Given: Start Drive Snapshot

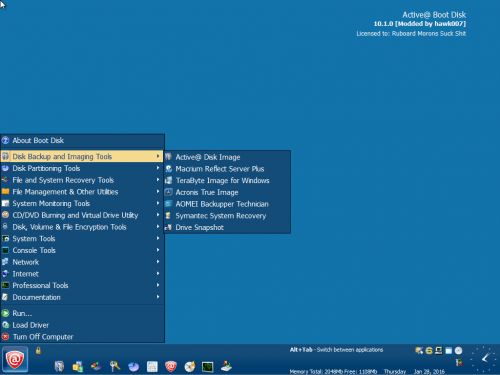Looking at the screenshot, I should 227,227.
